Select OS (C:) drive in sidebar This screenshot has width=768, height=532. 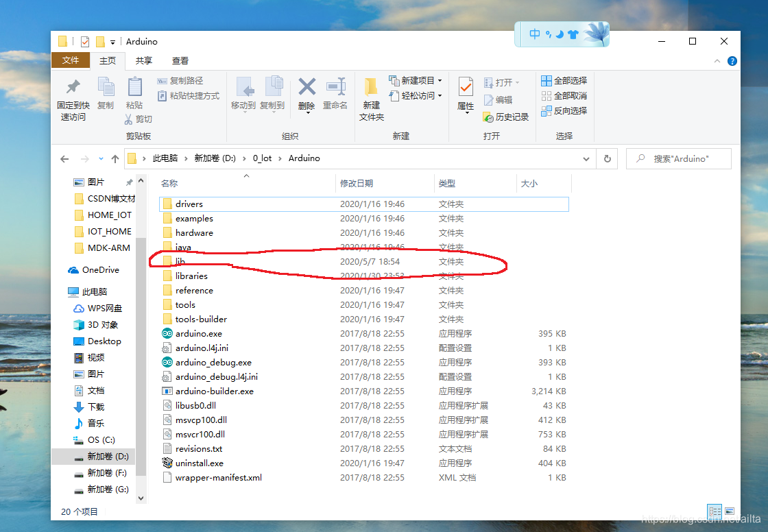95,440
